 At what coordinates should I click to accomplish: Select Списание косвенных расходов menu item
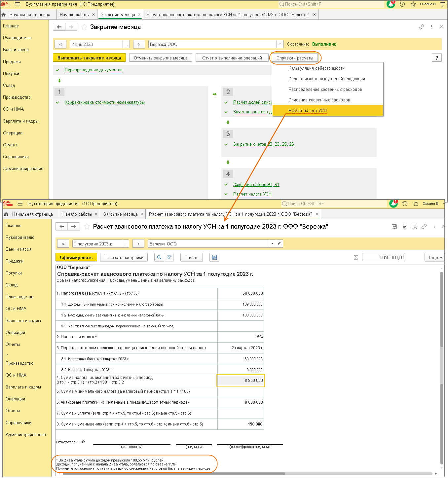click(x=327, y=100)
